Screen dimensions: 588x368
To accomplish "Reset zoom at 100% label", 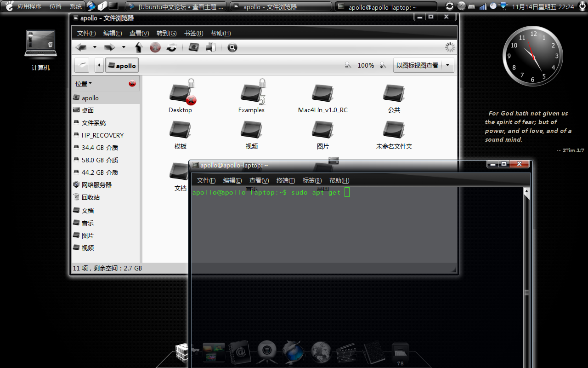I will coord(366,65).
